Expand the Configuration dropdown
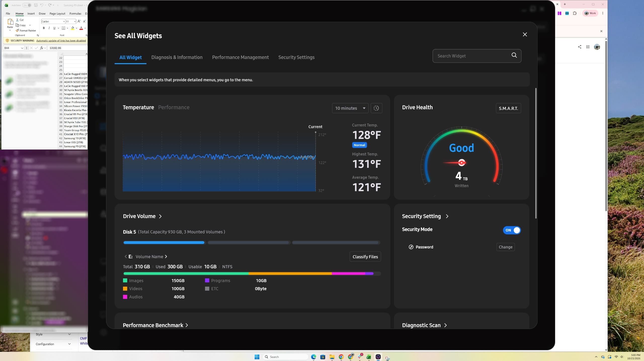This screenshot has height=361, width=644. click(x=53, y=344)
